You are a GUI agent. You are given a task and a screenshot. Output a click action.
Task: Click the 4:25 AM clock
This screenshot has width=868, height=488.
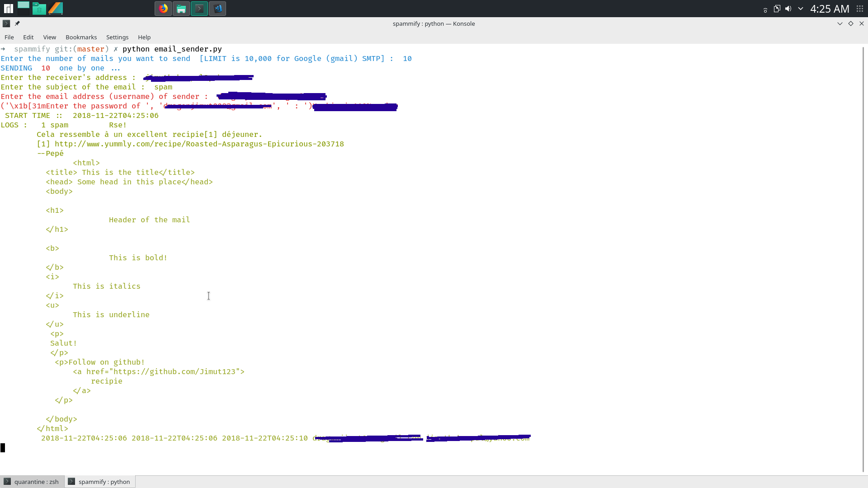coord(829,9)
